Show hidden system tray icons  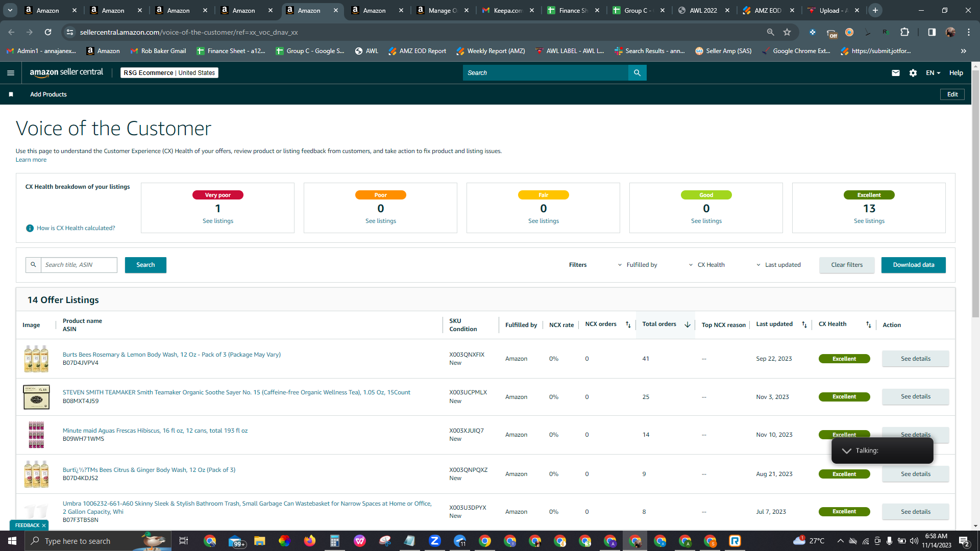[x=840, y=541]
